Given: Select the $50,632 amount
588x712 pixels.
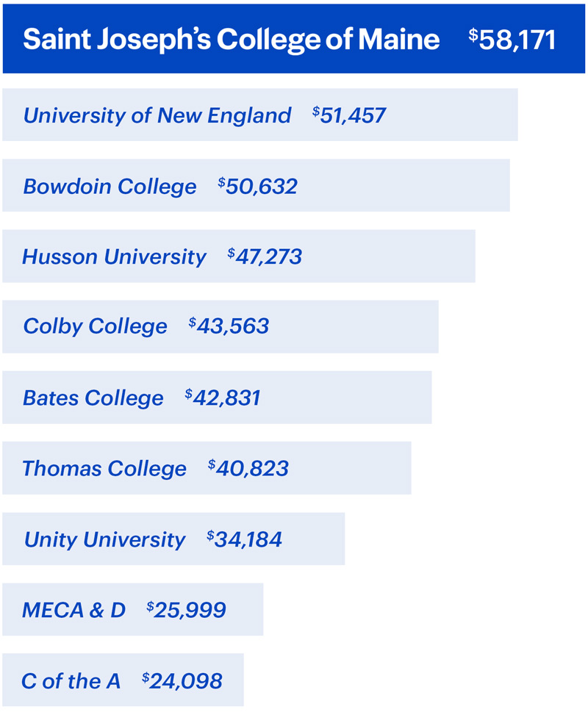Looking at the screenshot, I should point(258,187).
